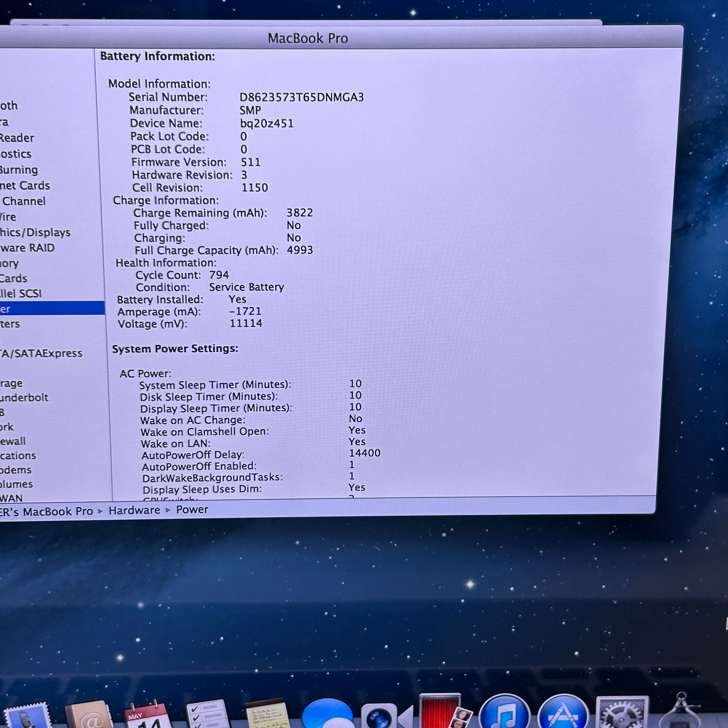
Task: Select Modems in the network sidebar
Action: (15, 470)
